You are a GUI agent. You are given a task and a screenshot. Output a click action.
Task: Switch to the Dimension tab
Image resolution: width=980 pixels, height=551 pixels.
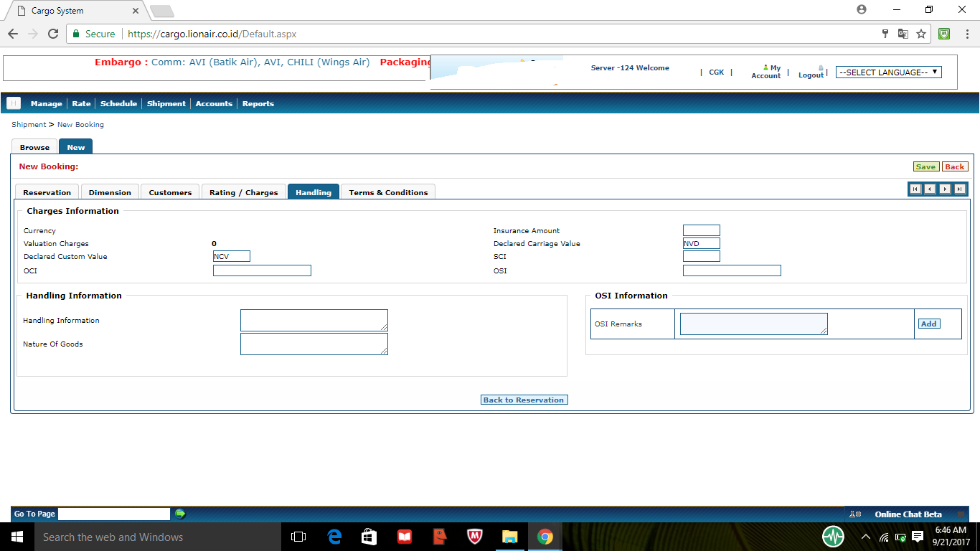[110, 192]
